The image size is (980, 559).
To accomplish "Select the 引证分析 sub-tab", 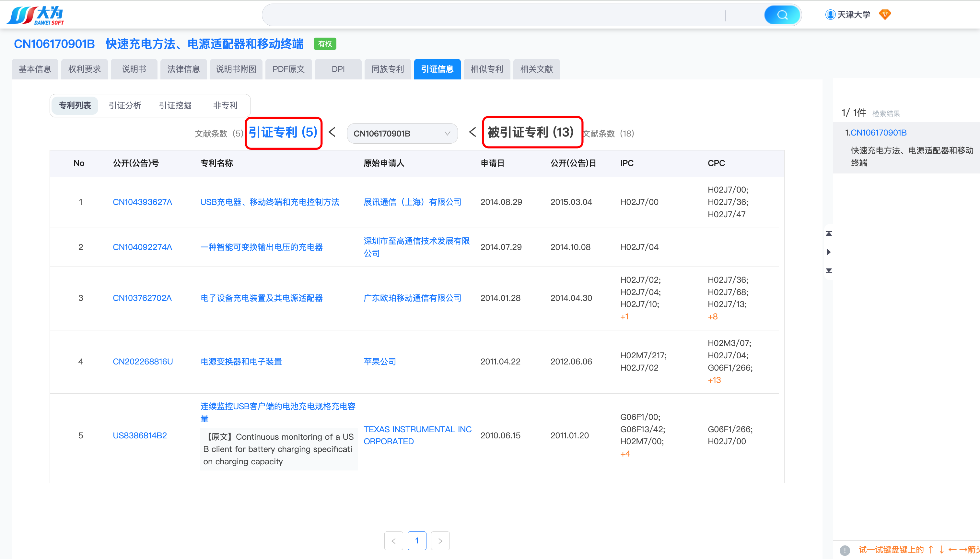I will tap(125, 105).
